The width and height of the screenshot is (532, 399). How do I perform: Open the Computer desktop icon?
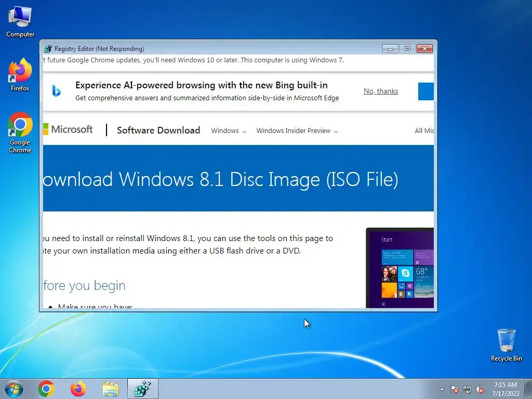click(x=20, y=22)
